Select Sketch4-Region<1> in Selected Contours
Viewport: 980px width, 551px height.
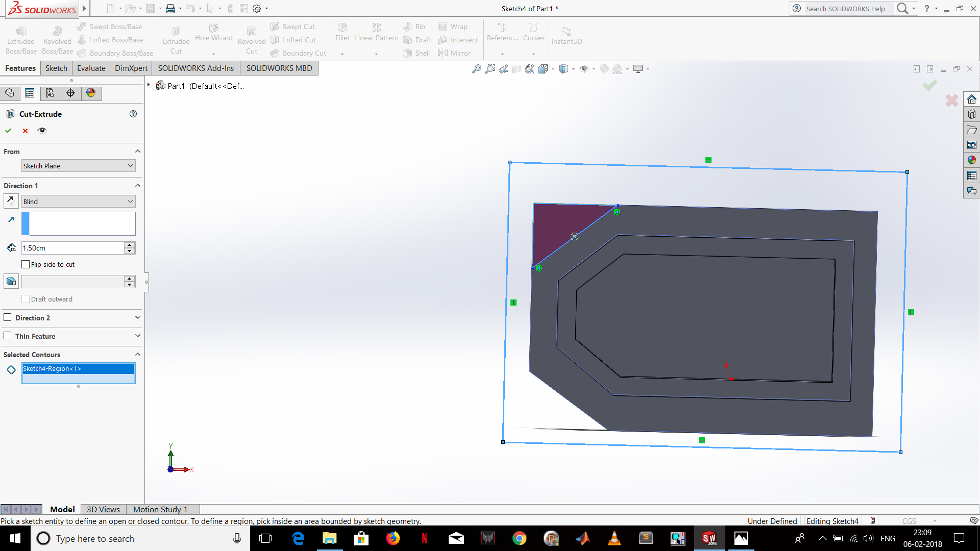coord(78,368)
